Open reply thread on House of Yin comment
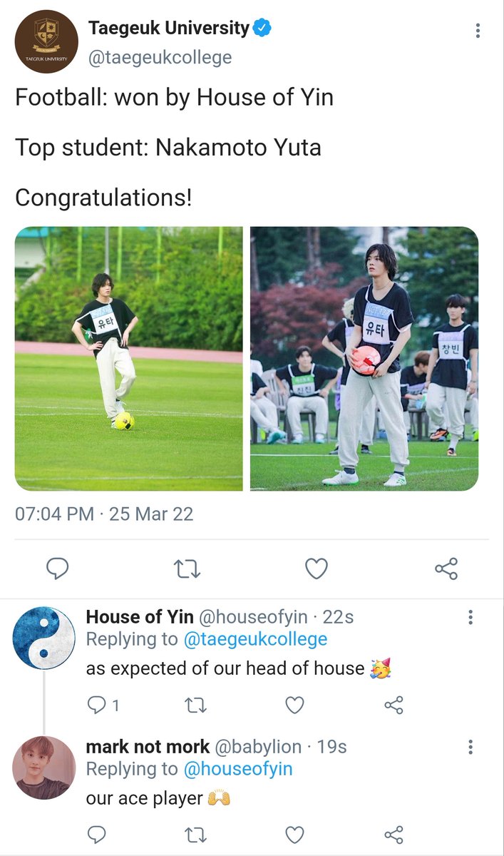 (103, 705)
